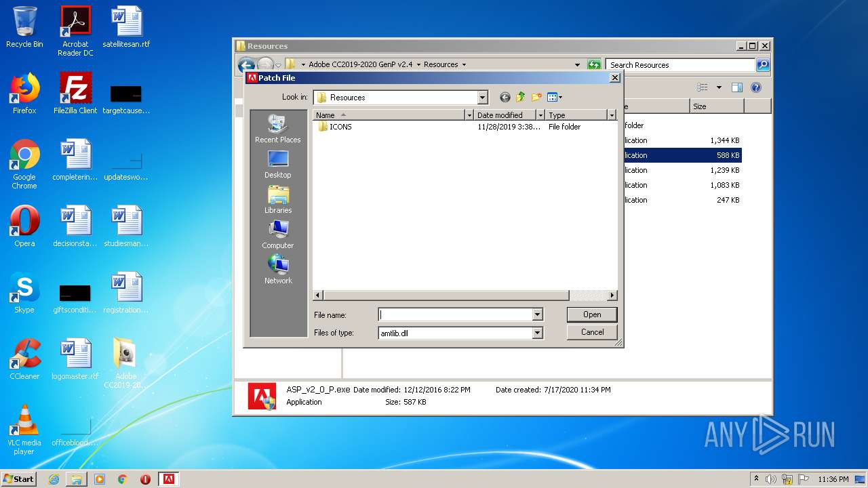Select satellitesan.rtf desktop file
The height and width of the screenshot is (488, 868).
126,27
